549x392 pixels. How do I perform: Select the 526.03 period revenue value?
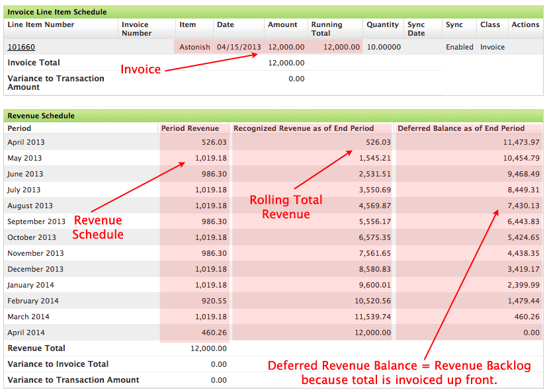214,142
